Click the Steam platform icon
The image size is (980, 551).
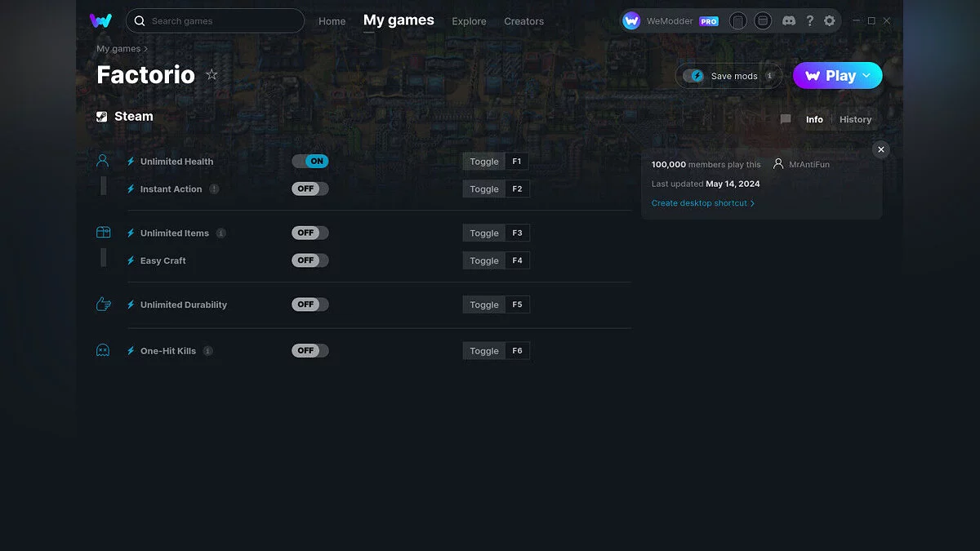point(102,117)
